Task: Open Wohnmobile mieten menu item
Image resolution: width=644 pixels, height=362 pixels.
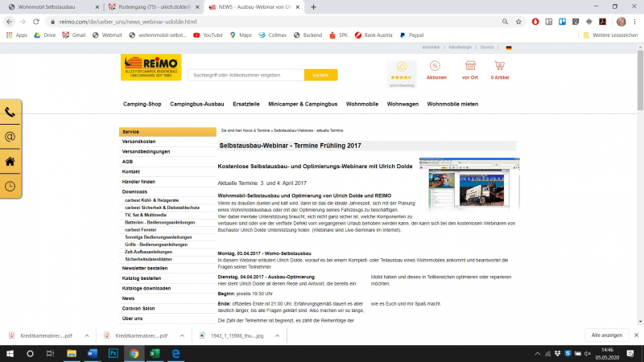Action: pos(452,105)
